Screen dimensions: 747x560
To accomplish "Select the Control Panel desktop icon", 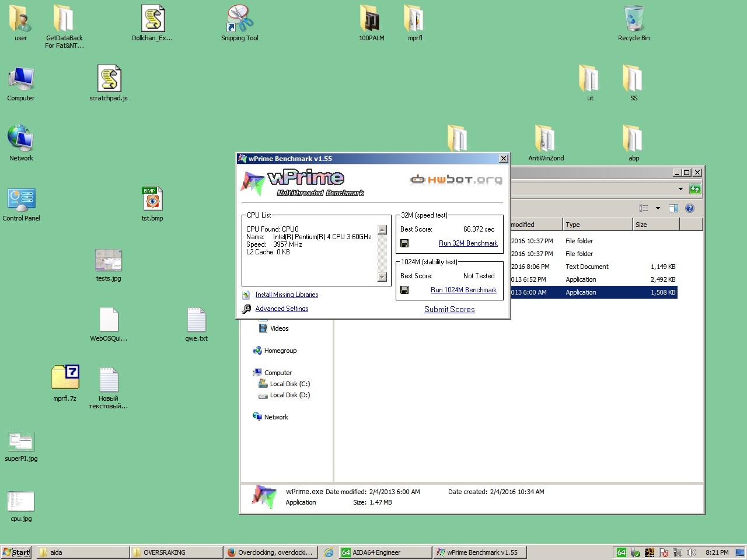I will pyautogui.click(x=21, y=204).
